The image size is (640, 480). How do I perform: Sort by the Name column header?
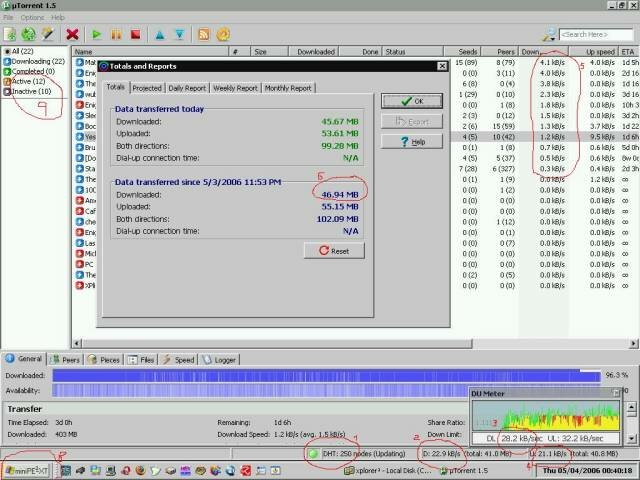click(x=150, y=52)
